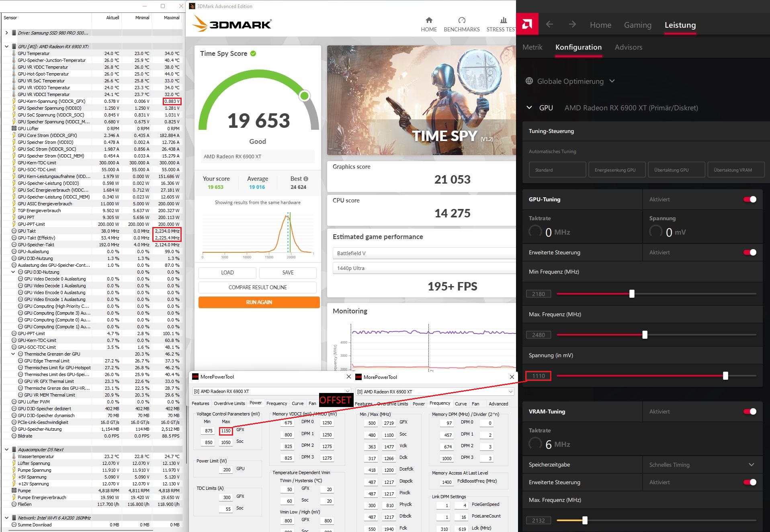The height and width of the screenshot is (532, 770).
Task: Click the Min Frequenz slider handle
Action: [x=632, y=294]
